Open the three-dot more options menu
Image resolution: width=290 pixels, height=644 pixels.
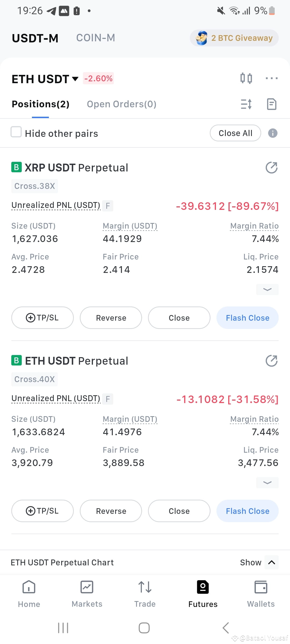pos(271,78)
